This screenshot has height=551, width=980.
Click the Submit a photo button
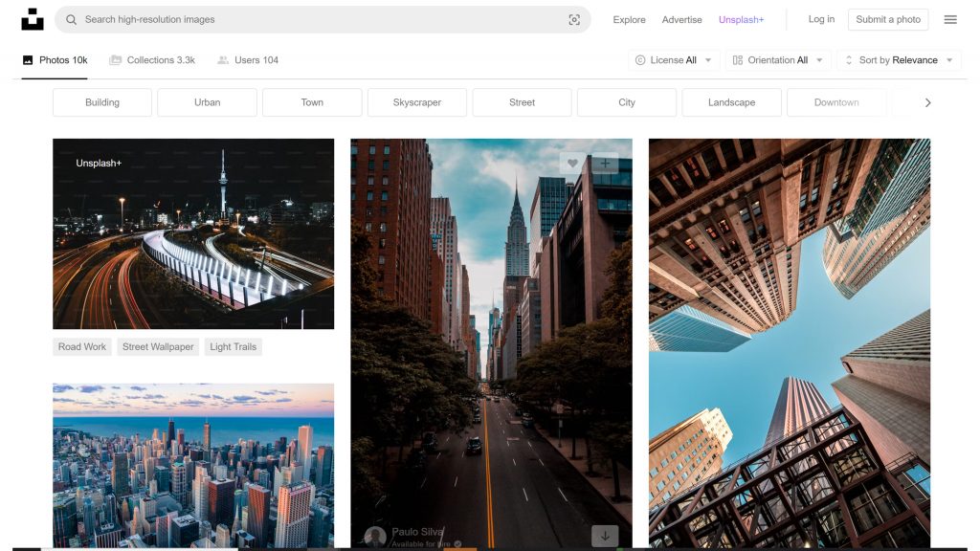point(887,19)
